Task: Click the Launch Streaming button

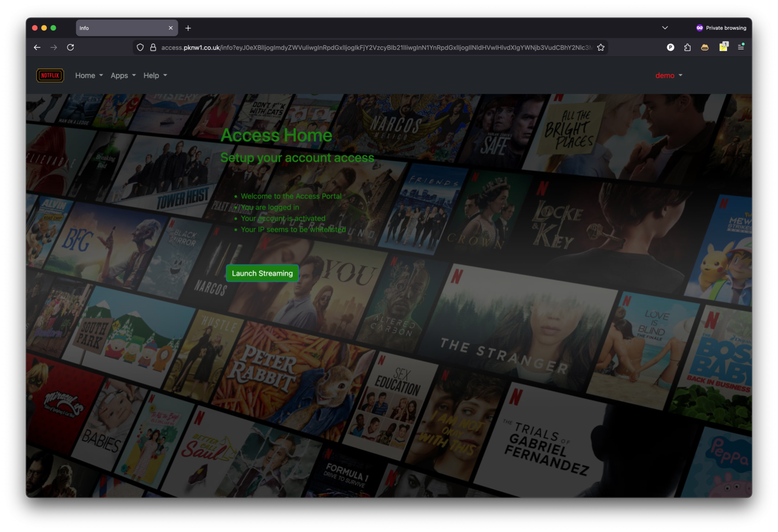Action: (x=262, y=273)
